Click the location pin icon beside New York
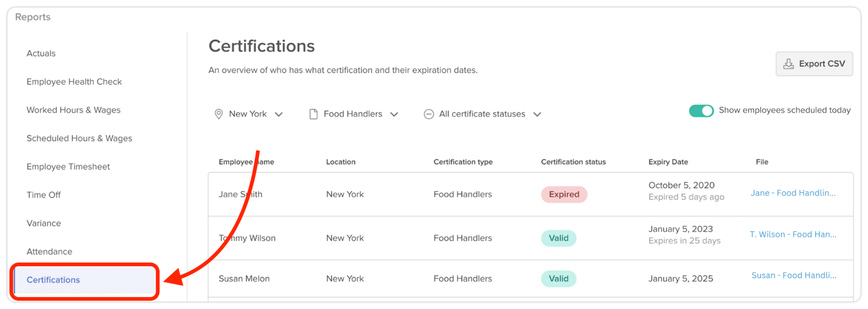 point(218,114)
